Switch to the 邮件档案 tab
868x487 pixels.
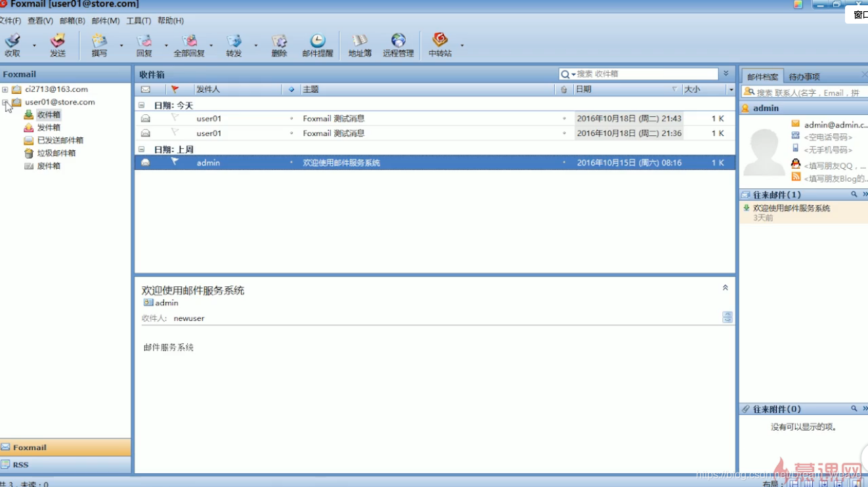pyautogui.click(x=763, y=77)
